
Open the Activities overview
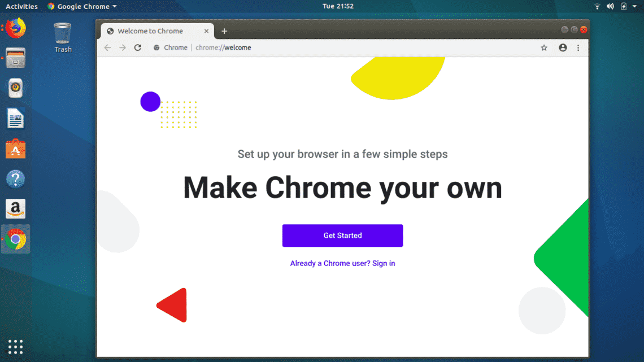[21, 6]
